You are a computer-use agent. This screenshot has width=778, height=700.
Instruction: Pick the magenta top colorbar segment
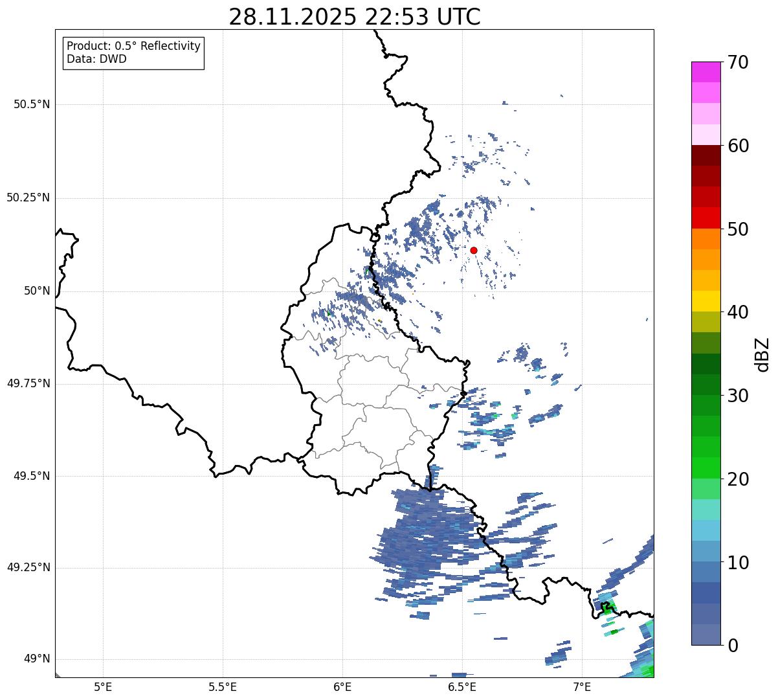click(x=706, y=72)
